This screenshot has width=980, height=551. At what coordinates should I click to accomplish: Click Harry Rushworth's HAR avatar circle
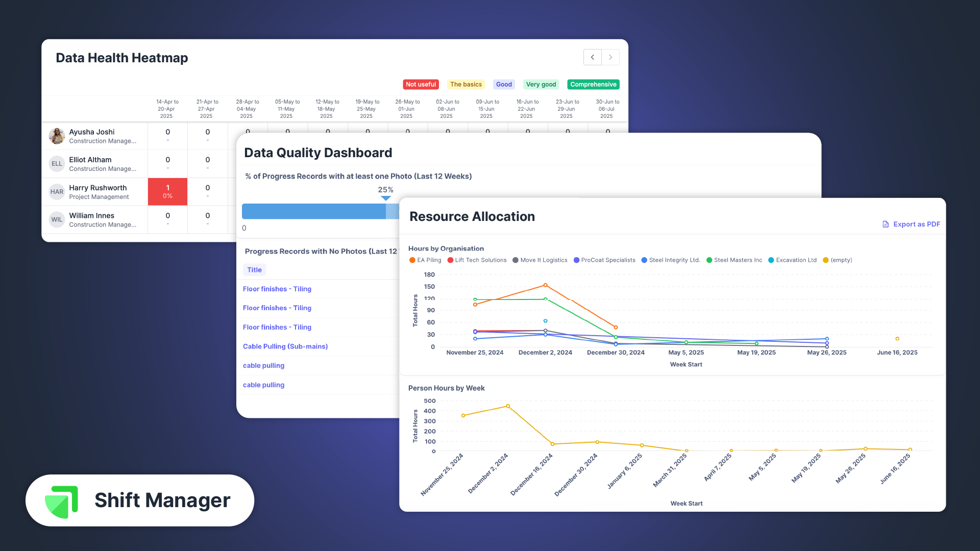57,191
